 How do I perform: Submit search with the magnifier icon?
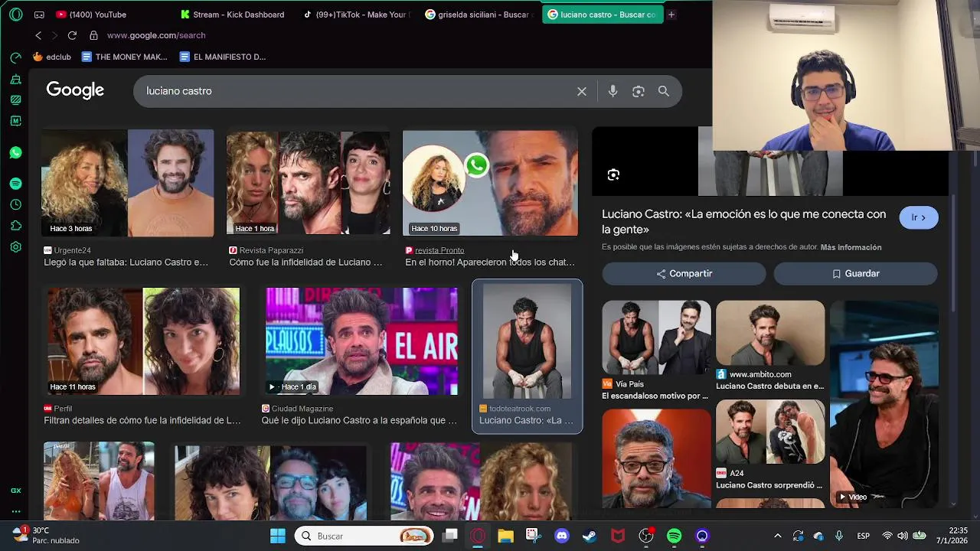(x=664, y=91)
